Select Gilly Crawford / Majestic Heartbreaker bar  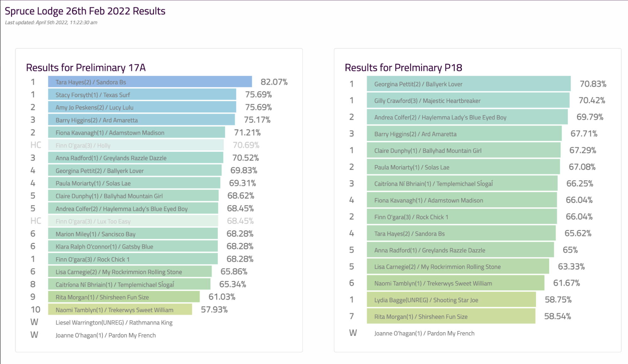pyautogui.click(x=468, y=100)
